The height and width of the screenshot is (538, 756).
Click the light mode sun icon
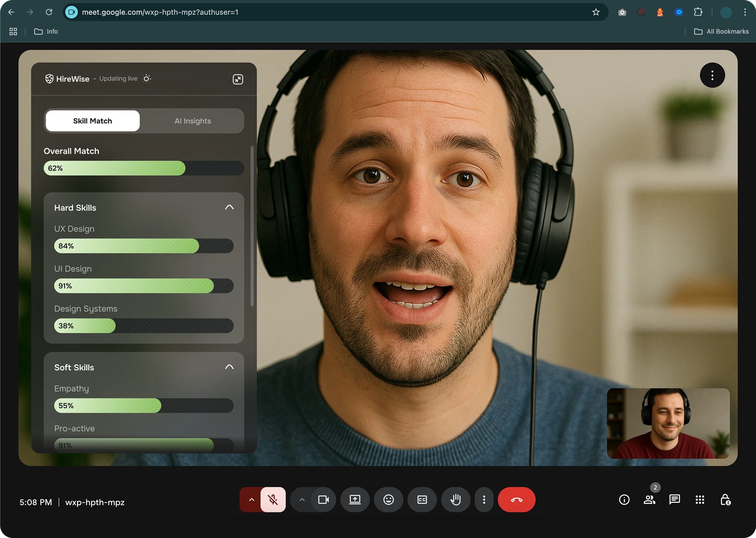pos(147,79)
